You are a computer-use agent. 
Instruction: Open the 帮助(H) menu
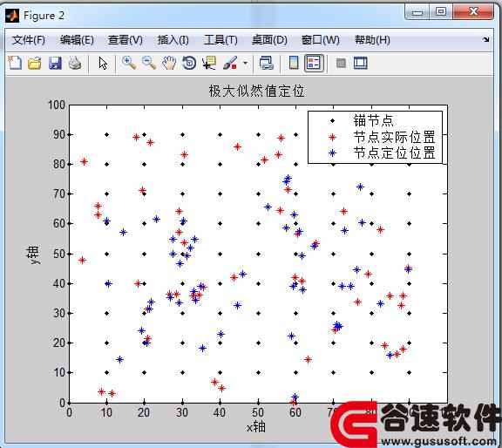pos(372,40)
